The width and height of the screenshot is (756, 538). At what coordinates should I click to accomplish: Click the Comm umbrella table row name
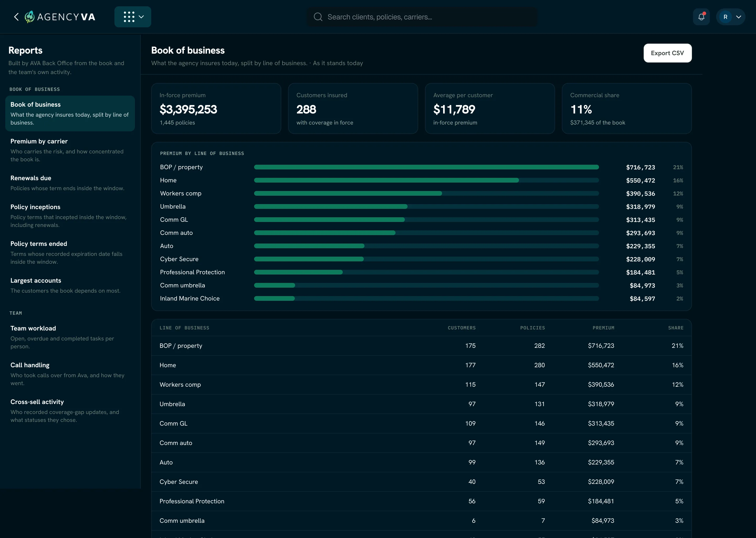coord(182,521)
